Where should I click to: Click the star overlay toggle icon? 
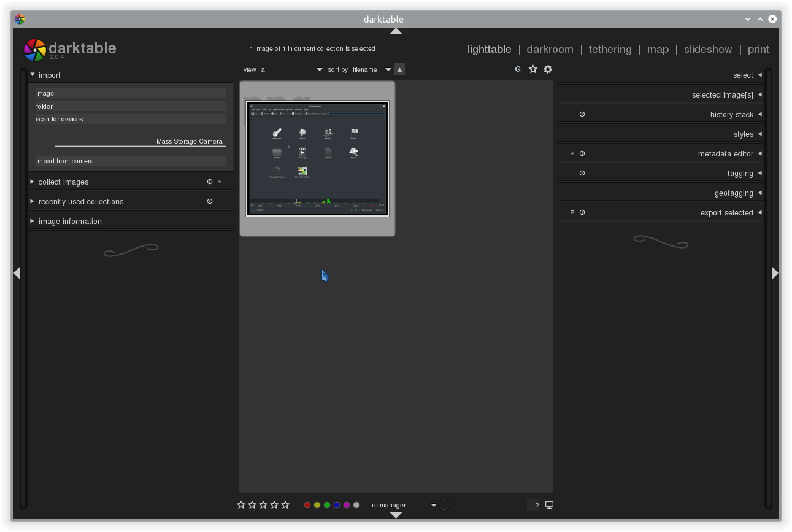point(533,69)
